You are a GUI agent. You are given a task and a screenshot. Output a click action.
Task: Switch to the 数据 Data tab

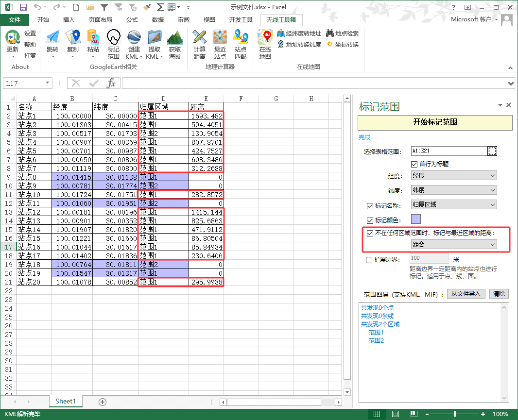tap(157, 20)
